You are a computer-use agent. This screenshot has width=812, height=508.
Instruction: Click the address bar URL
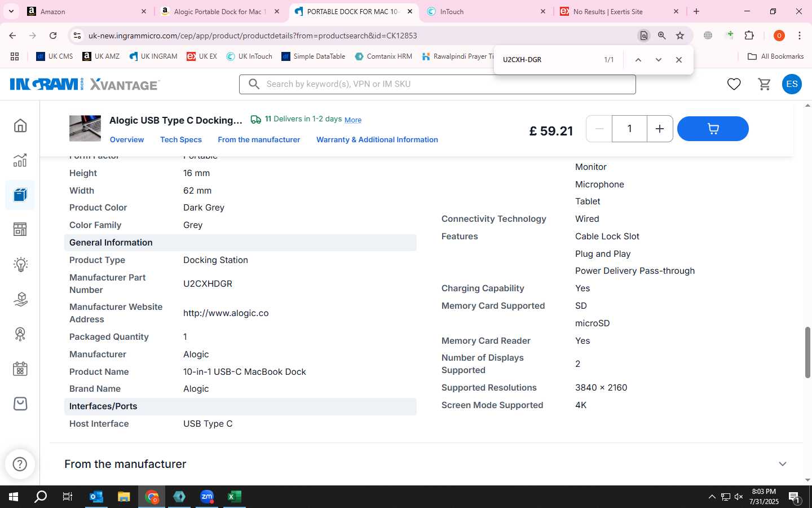pyautogui.click(x=253, y=36)
